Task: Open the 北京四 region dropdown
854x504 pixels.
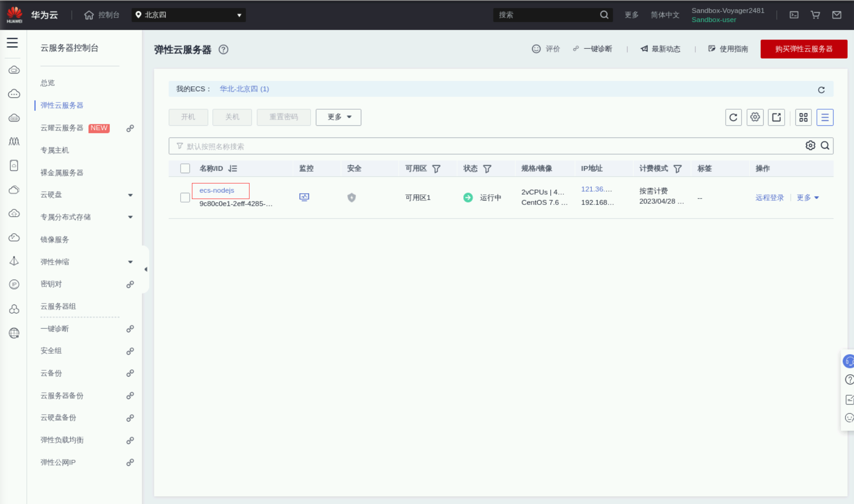Action: click(188, 15)
